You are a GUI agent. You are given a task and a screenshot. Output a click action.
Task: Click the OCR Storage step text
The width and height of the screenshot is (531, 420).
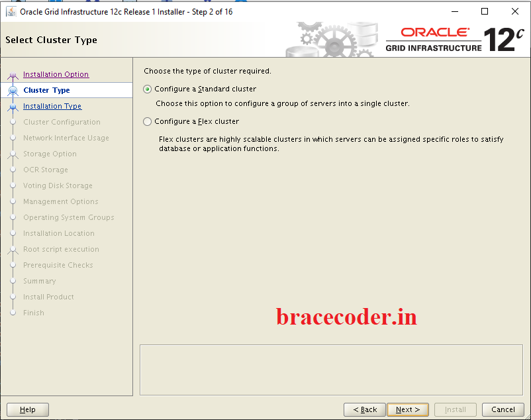tap(46, 170)
